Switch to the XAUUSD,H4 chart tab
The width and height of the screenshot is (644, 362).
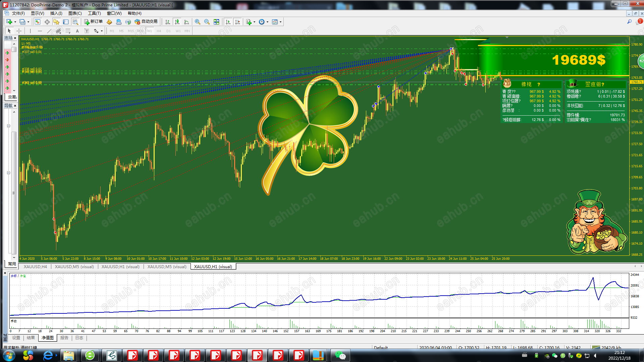click(35, 267)
